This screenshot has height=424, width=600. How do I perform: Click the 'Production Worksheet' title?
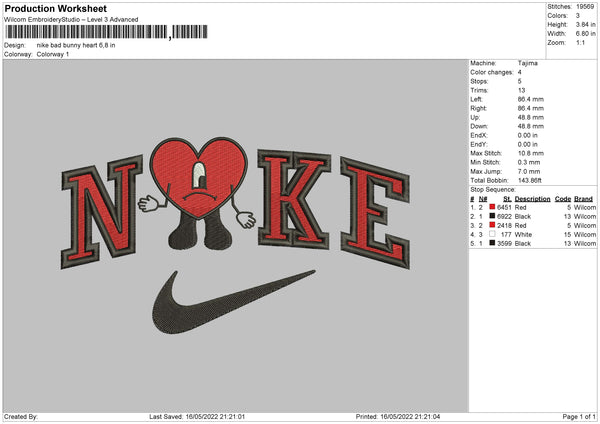pyautogui.click(x=55, y=8)
